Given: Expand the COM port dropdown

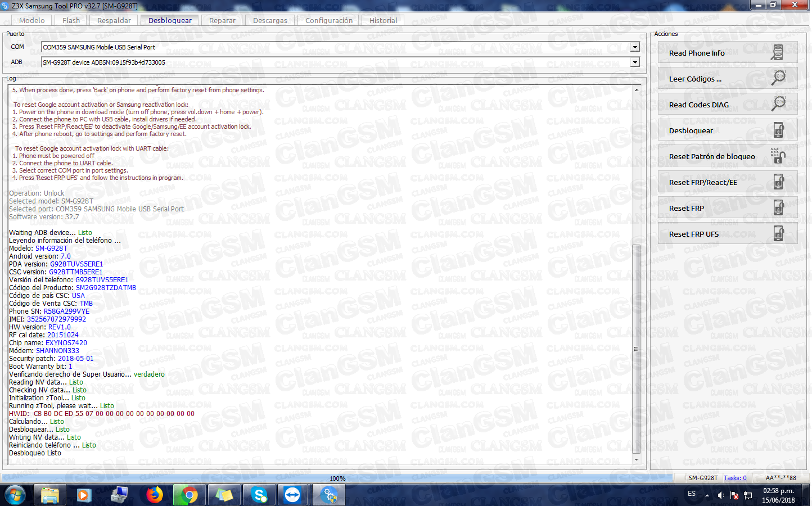Looking at the screenshot, I should [635, 47].
